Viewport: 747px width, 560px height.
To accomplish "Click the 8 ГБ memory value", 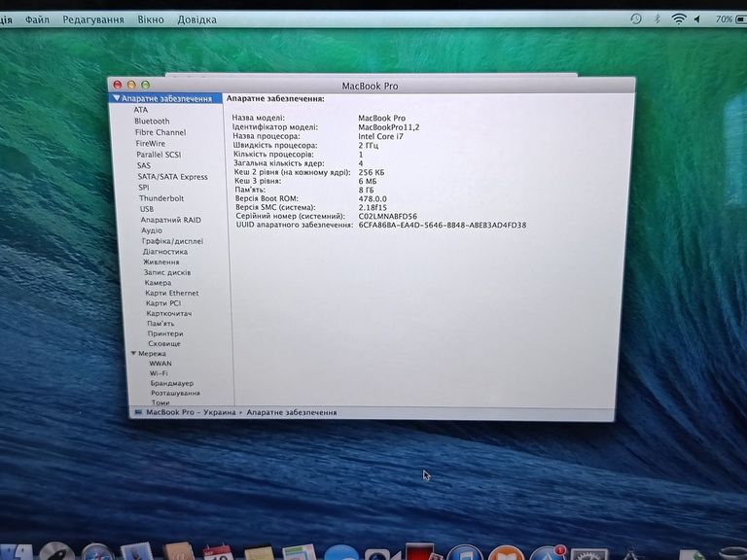I will tap(366, 190).
